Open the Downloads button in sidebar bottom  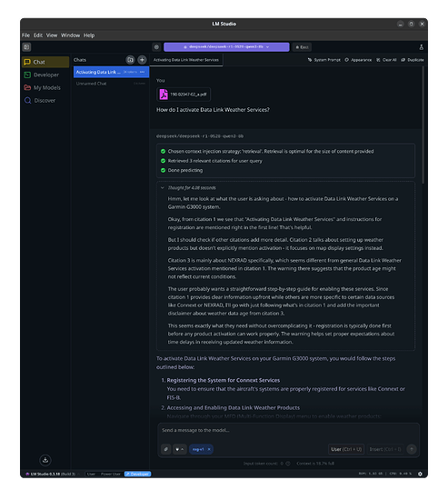click(x=45, y=460)
